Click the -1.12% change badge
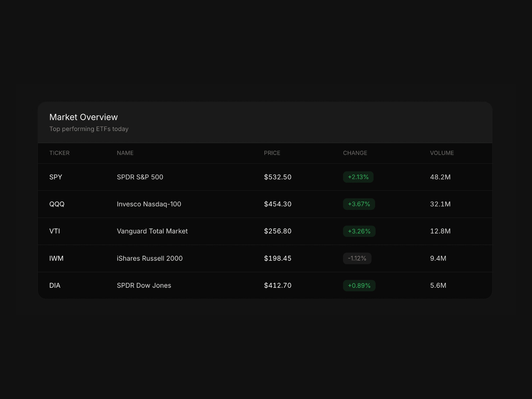The image size is (532, 399). point(357,258)
